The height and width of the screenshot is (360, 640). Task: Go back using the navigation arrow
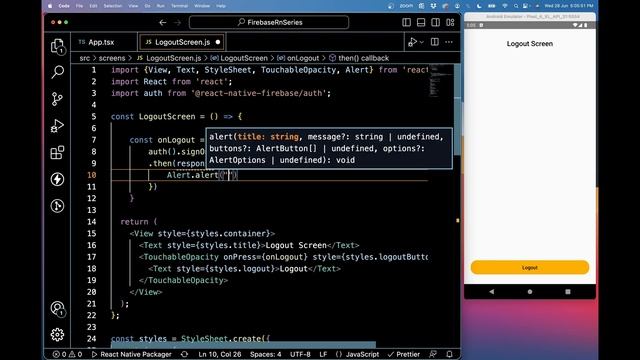162,22
